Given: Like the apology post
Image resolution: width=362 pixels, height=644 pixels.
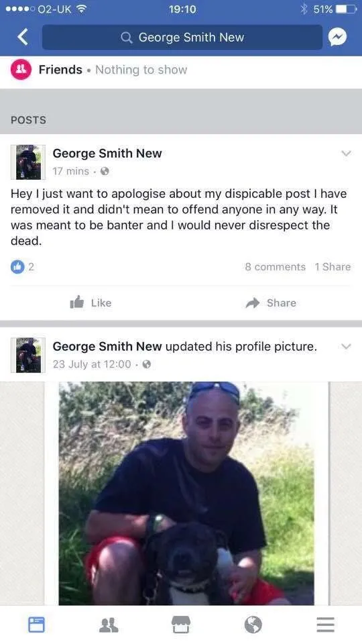Looking at the screenshot, I should coord(90,303).
